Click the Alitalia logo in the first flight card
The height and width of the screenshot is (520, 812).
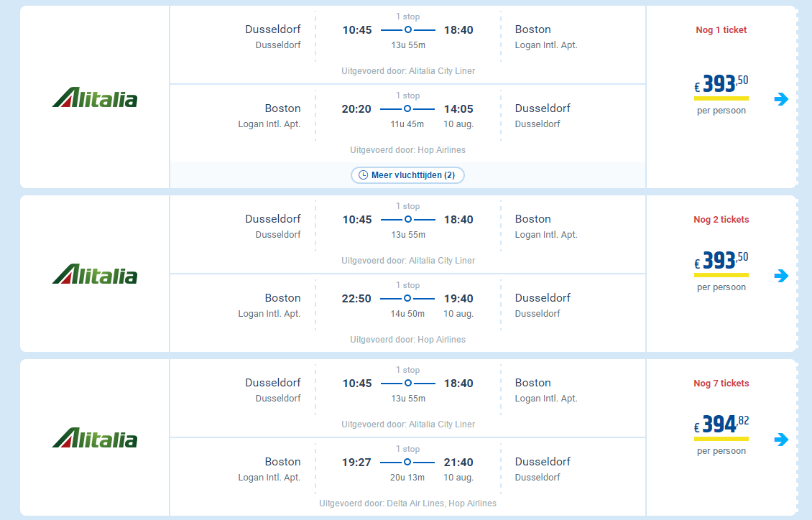pyautogui.click(x=95, y=98)
